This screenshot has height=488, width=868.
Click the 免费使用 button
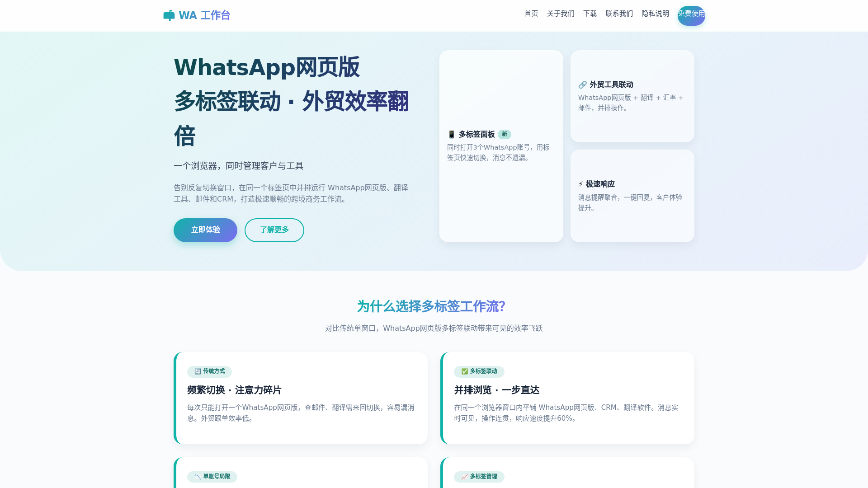click(691, 16)
